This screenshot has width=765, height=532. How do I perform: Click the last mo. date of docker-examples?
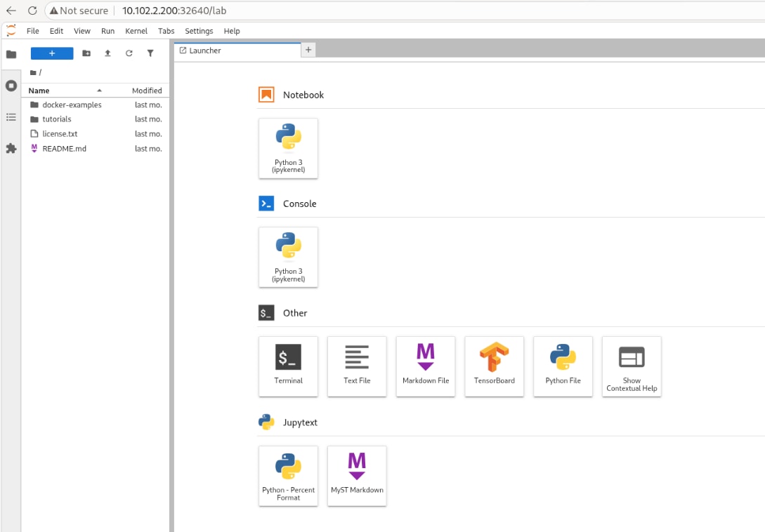[148, 105]
